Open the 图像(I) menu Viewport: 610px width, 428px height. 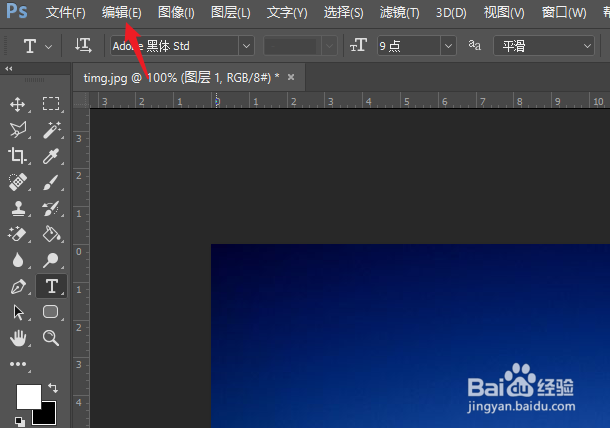[x=176, y=12]
